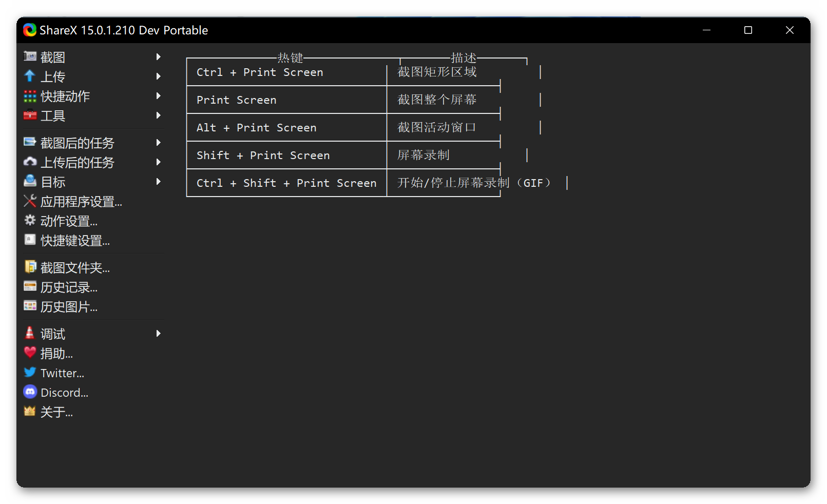Viewport: 827px width, 504px height.
Task: Click the gear icon for 动作设置
Action: [x=30, y=220]
